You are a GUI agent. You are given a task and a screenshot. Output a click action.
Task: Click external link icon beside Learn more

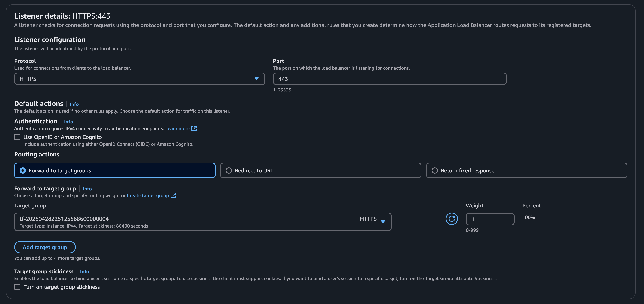(x=194, y=128)
